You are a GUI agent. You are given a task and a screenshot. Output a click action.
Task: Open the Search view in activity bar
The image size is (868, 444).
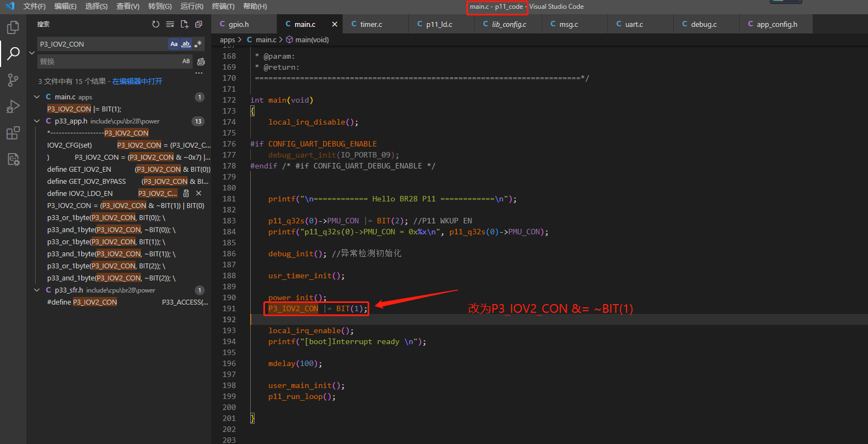13,53
